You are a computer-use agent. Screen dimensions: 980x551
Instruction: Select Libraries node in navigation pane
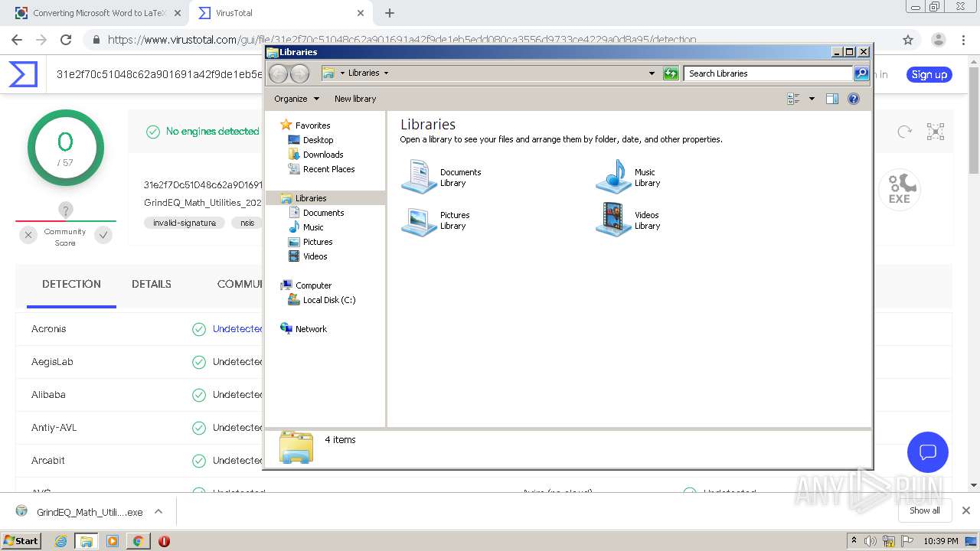click(310, 198)
